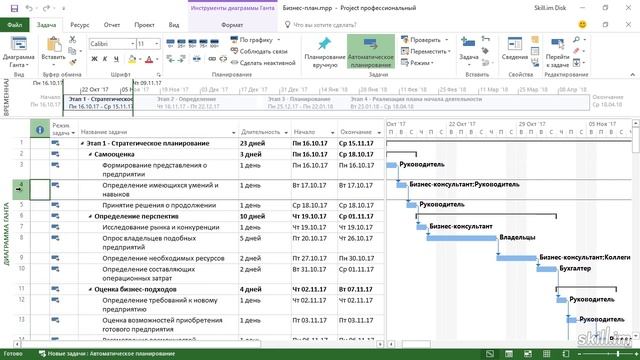The image size is (640, 360).
Task: Toggle Сделать неактивной for the task
Action: [x=263, y=62]
